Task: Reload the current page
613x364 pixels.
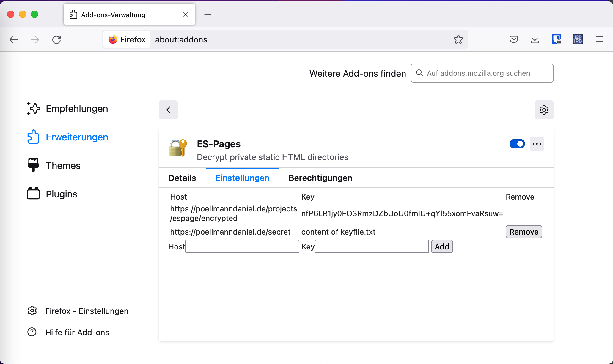Action: pyautogui.click(x=56, y=39)
